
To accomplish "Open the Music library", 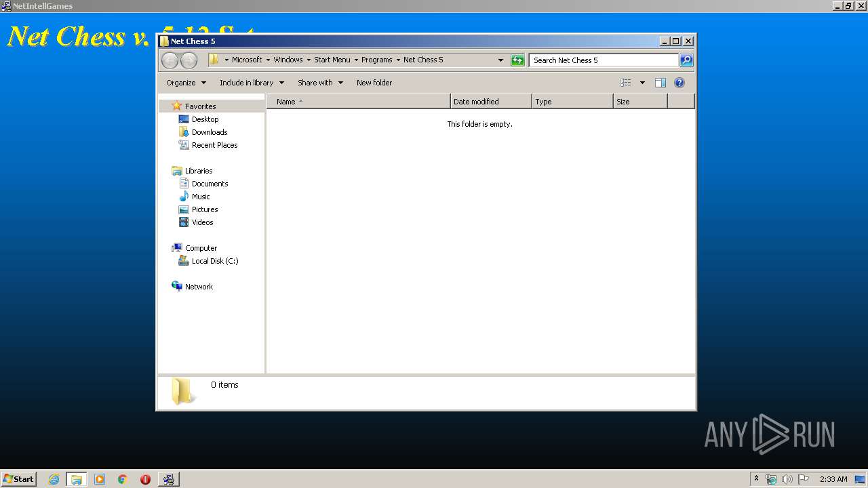I will click(x=201, y=197).
